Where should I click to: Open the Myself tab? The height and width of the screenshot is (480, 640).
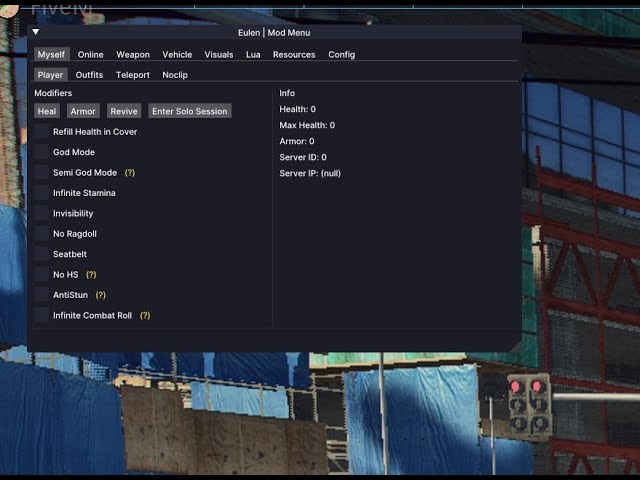point(51,54)
